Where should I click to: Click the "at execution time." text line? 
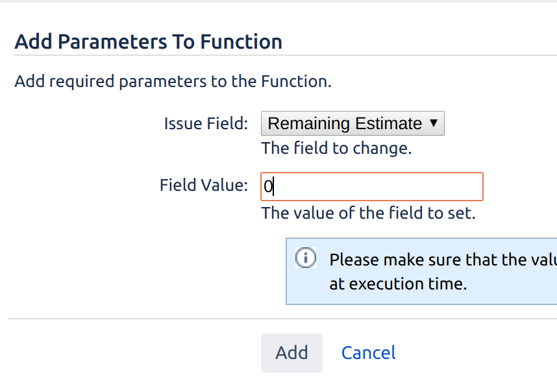tap(398, 284)
